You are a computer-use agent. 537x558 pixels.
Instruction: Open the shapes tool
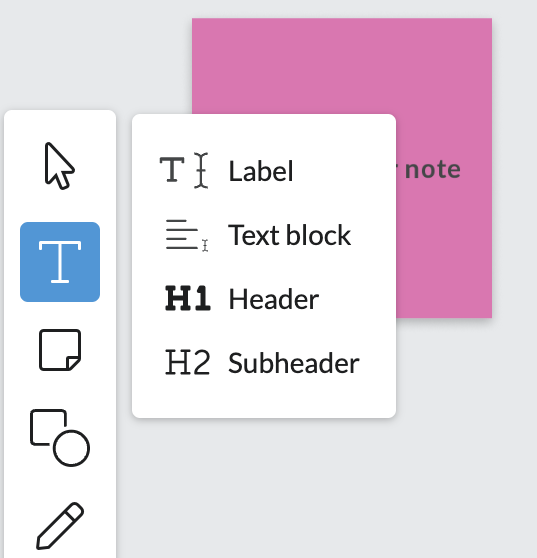click(x=60, y=438)
